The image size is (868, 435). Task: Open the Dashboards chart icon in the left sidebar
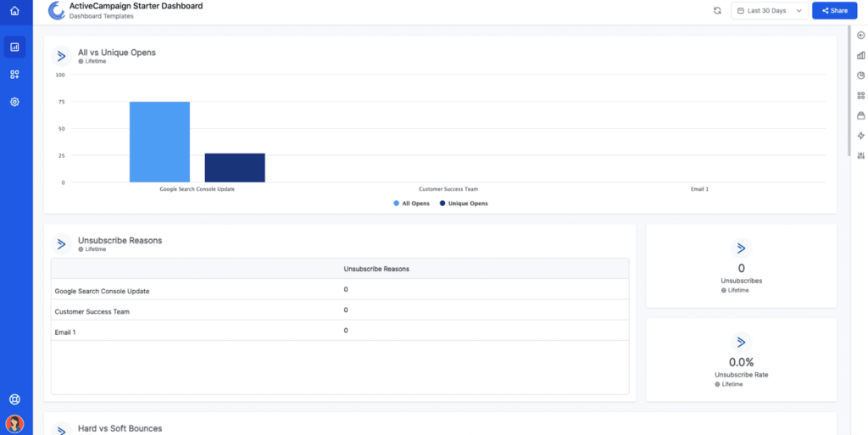click(14, 47)
